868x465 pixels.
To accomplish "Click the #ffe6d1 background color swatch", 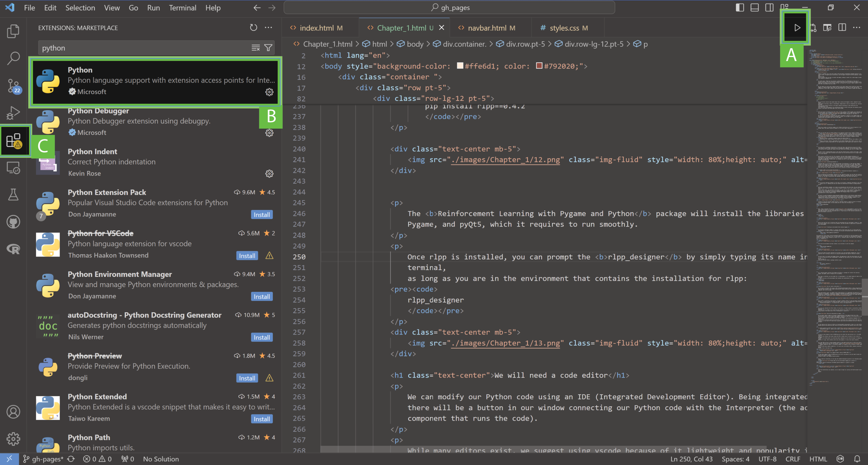I will pos(460,66).
